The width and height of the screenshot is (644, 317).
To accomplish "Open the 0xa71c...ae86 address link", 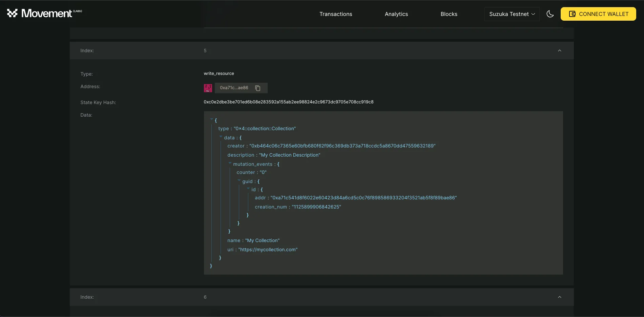I will coord(234,88).
